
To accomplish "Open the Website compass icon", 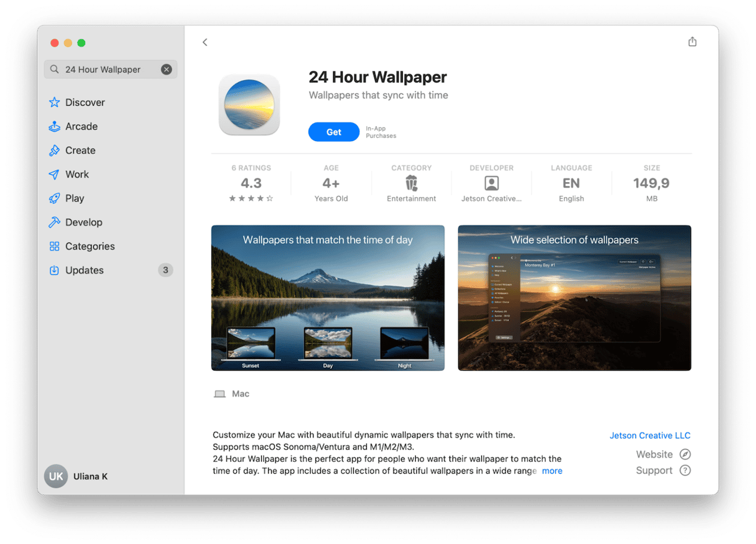I will (685, 454).
